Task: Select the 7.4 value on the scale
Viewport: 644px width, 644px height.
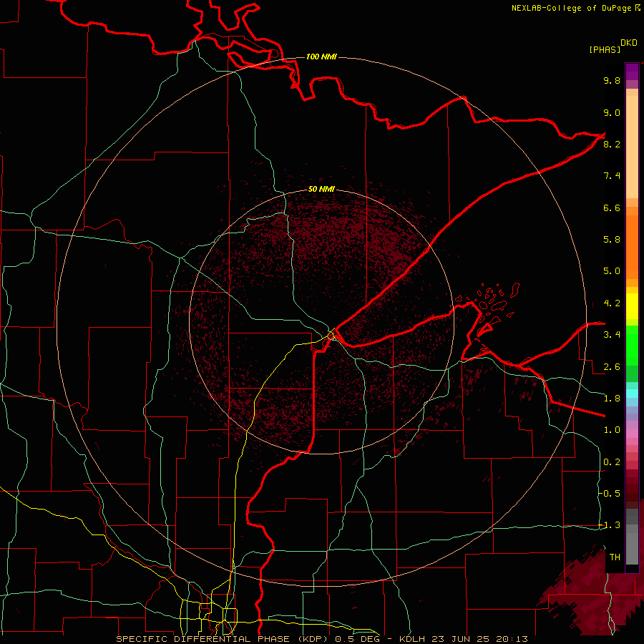Action: [612, 176]
